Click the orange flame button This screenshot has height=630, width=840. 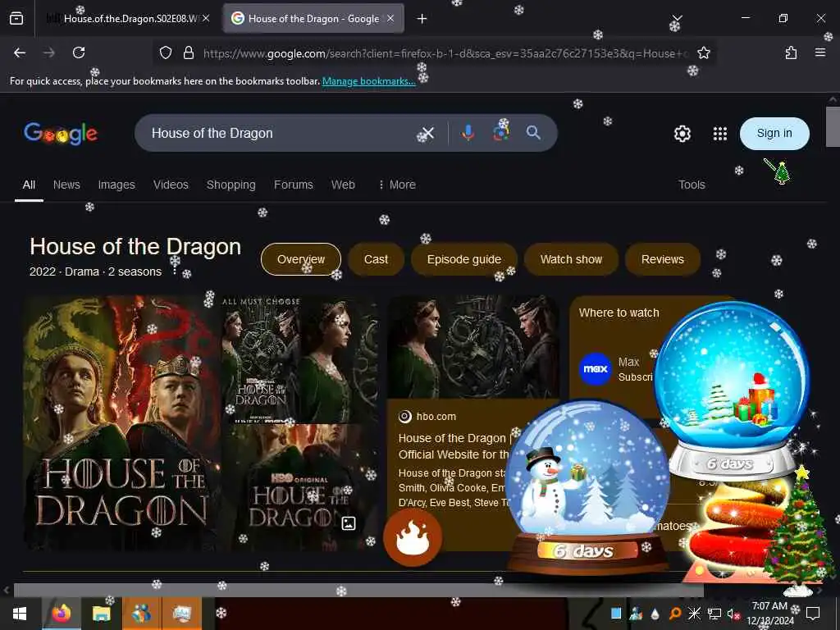click(x=413, y=537)
